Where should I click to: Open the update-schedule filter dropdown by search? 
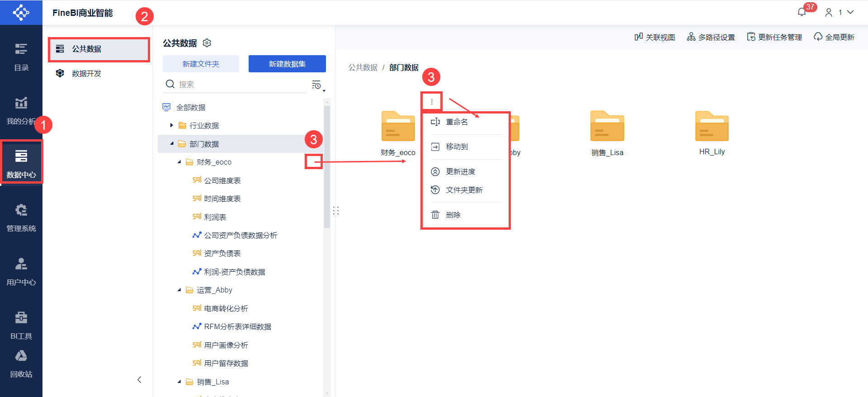[x=318, y=85]
